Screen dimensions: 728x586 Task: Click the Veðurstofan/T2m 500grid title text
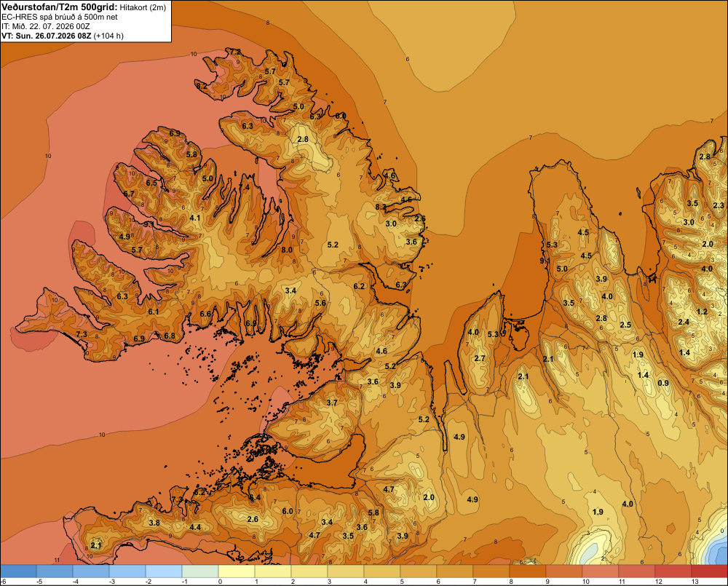click(59, 7)
